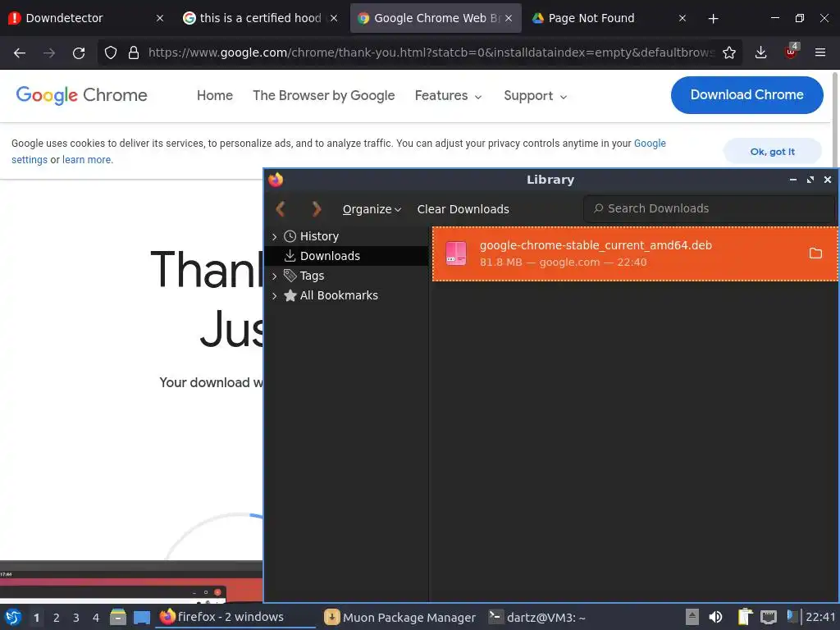Click the web page vertical scrollbar

point(835,119)
